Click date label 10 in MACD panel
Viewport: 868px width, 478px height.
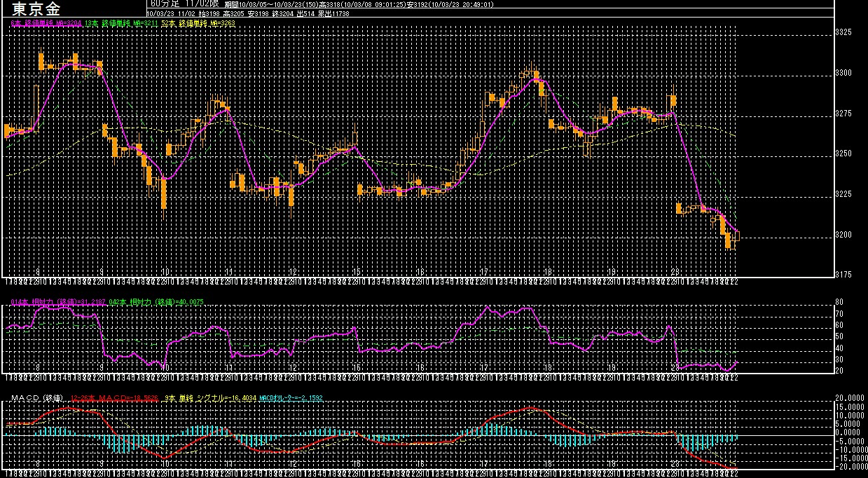coord(165,463)
